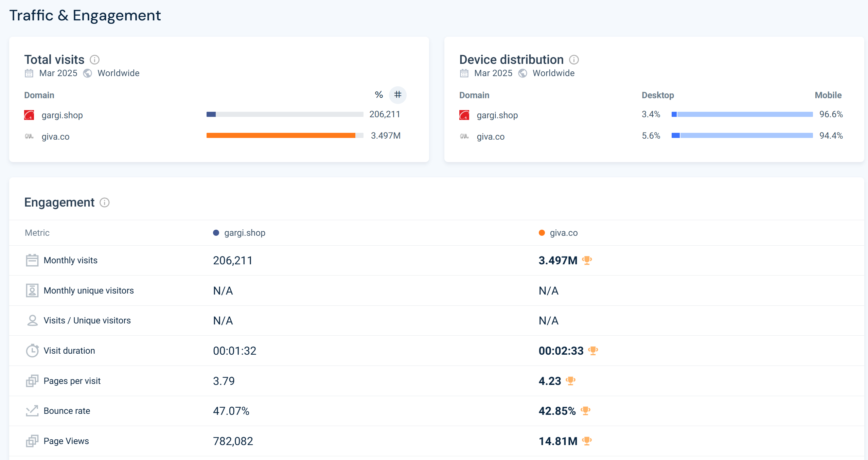
Task: Click trophy icon beside 42.85% bounce rate
Action: (x=585, y=411)
